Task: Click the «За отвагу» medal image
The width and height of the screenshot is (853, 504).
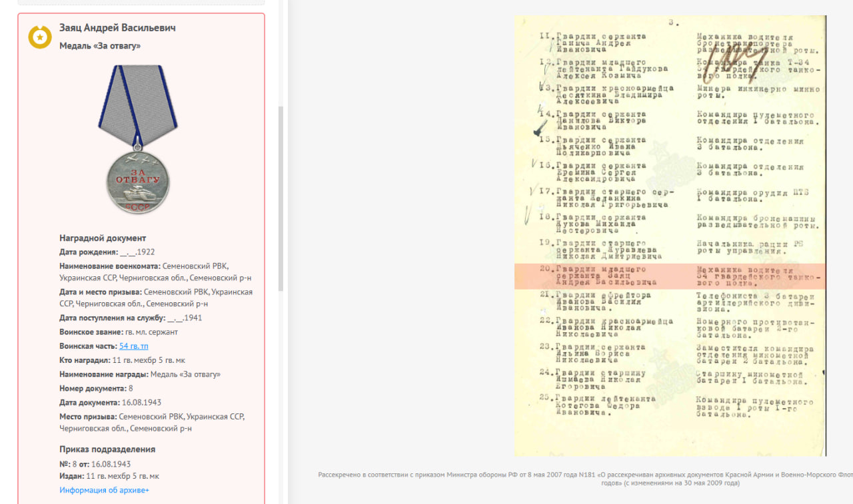Action: 139,140
